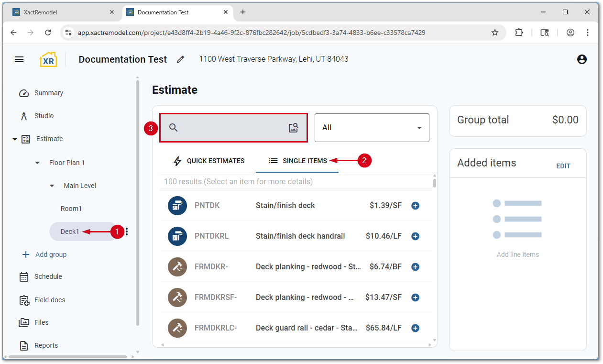Add PNTDK Stain/finish deck item

pos(415,205)
